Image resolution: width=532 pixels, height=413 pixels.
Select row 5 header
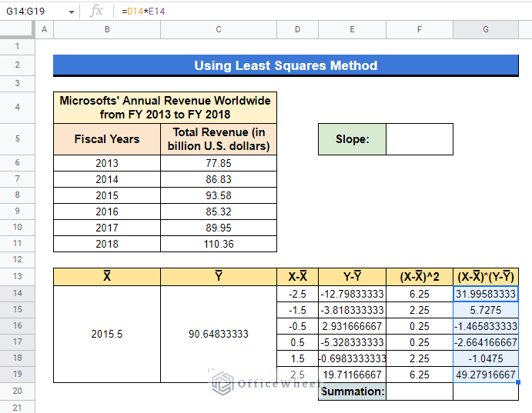pyautogui.click(x=17, y=139)
